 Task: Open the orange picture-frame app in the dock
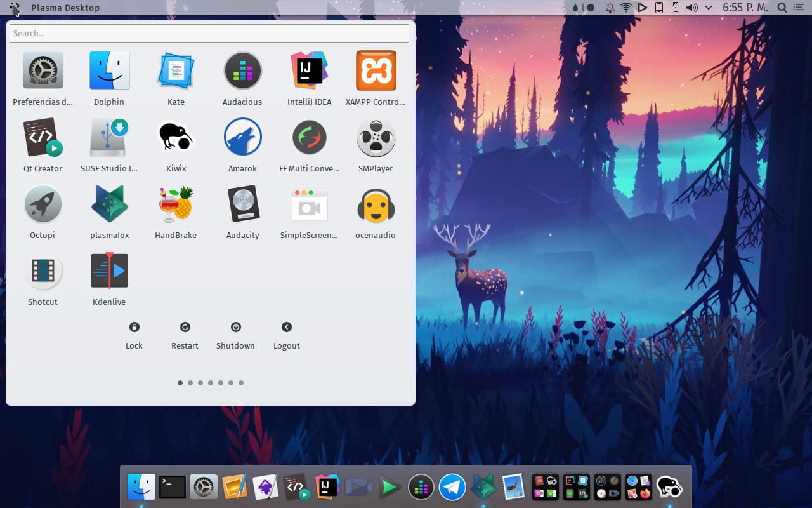tap(235, 487)
